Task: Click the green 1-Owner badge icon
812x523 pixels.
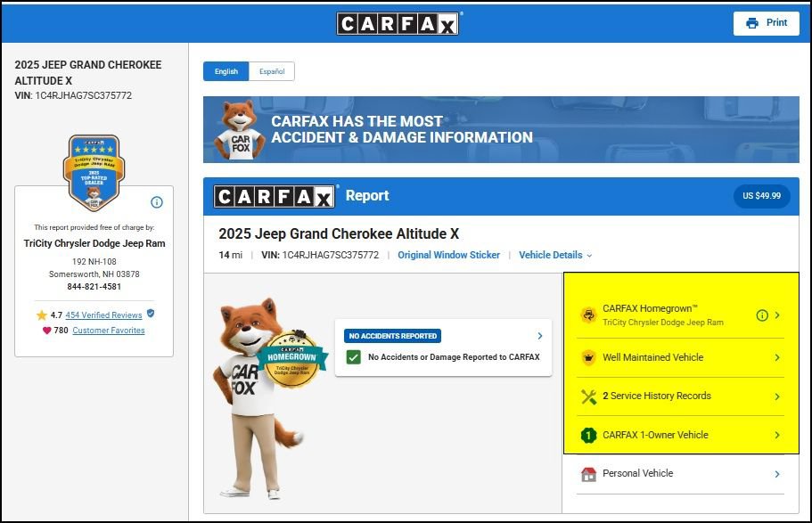Action: click(x=588, y=435)
